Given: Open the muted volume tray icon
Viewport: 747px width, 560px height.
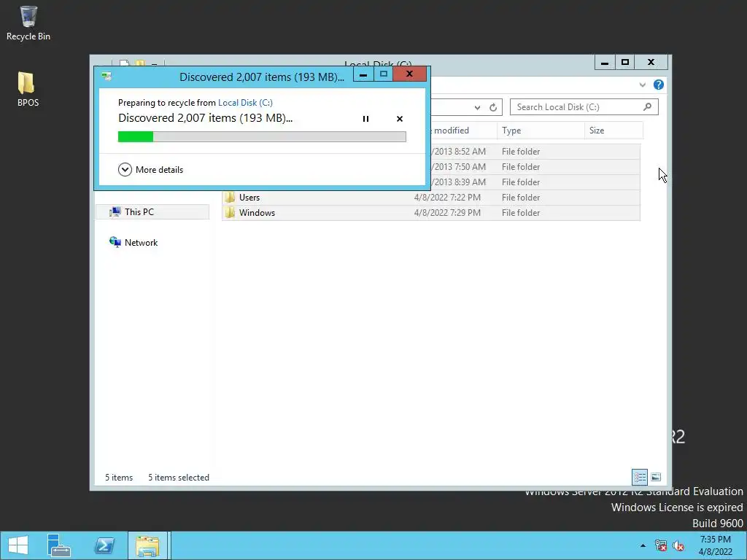Looking at the screenshot, I should coord(678,545).
